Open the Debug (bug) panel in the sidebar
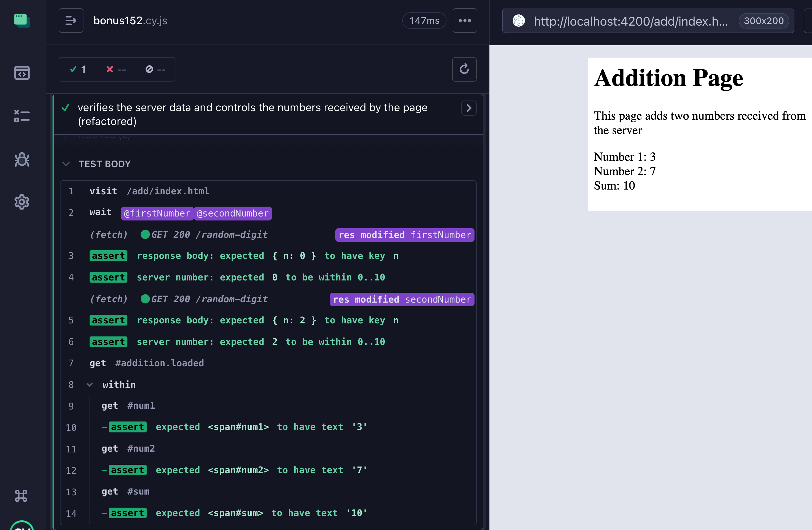Viewport: 812px width, 530px height. click(x=22, y=159)
